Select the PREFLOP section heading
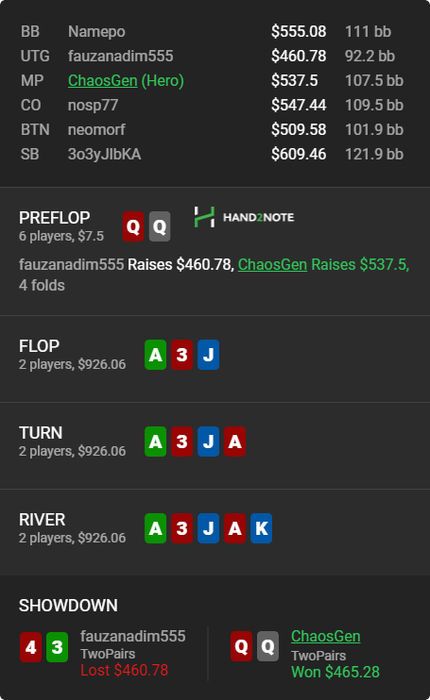The image size is (430, 700). 54,218
